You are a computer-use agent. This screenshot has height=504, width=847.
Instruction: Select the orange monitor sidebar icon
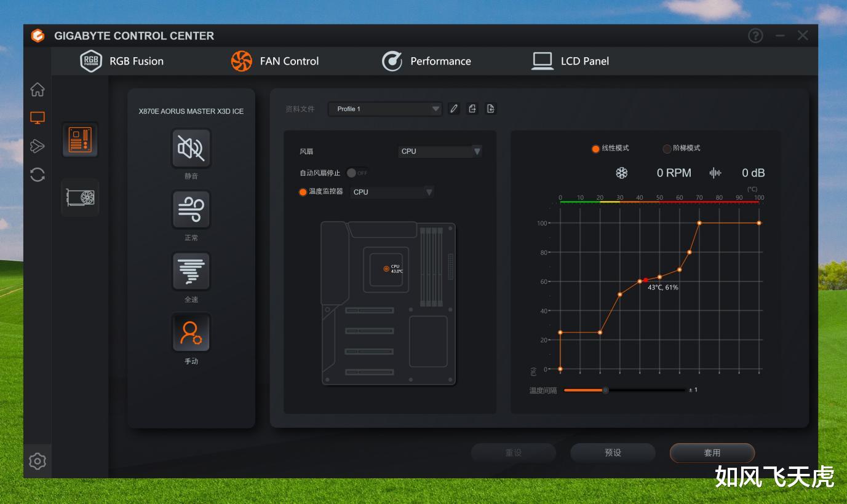pyautogui.click(x=38, y=117)
